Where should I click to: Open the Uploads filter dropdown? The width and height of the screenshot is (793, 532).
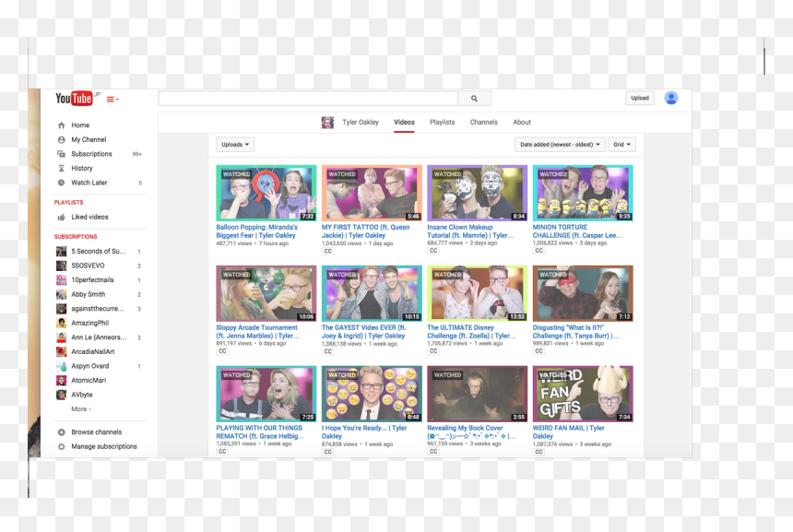[235, 145]
